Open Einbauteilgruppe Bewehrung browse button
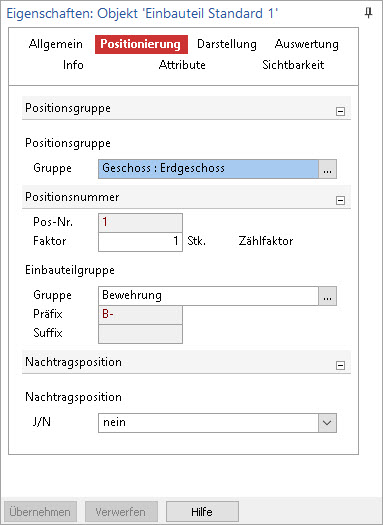The width and height of the screenshot is (383, 525). [x=327, y=296]
